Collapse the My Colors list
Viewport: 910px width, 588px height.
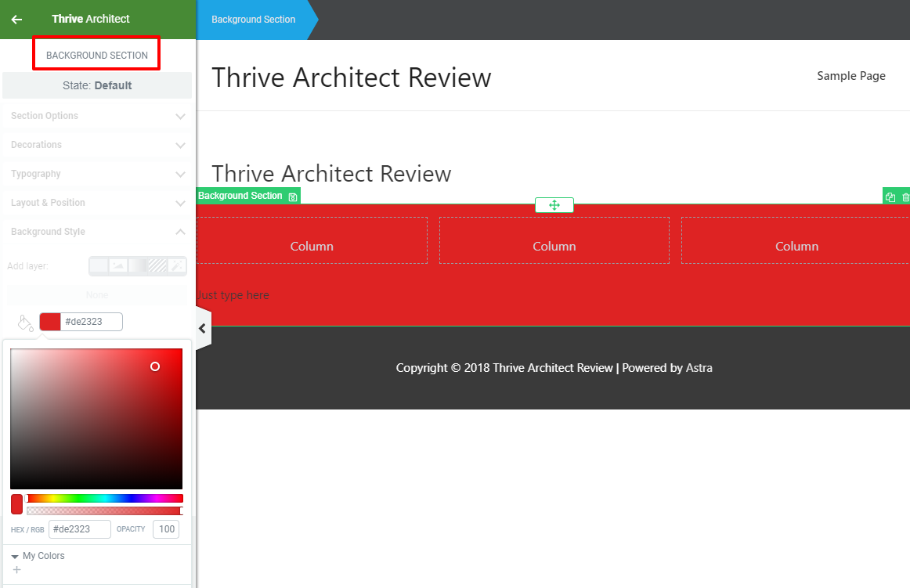point(15,556)
